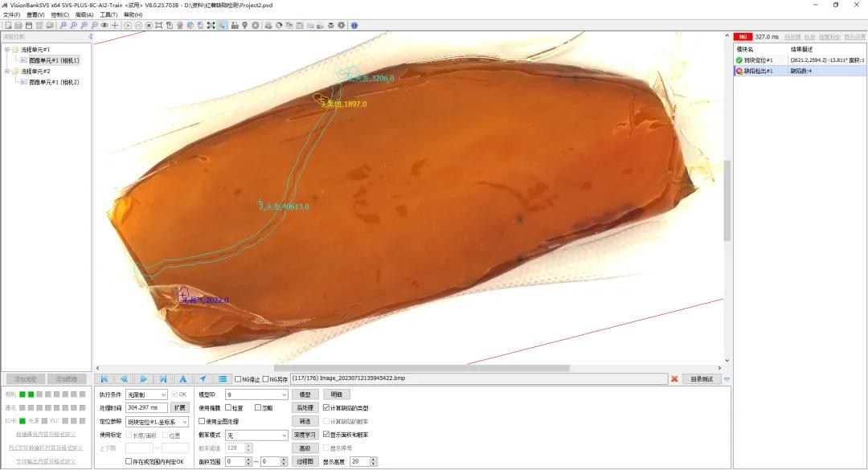Click the red X delete icon next to filename
Viewport: 868px width, 470px height.
[674, 379]
